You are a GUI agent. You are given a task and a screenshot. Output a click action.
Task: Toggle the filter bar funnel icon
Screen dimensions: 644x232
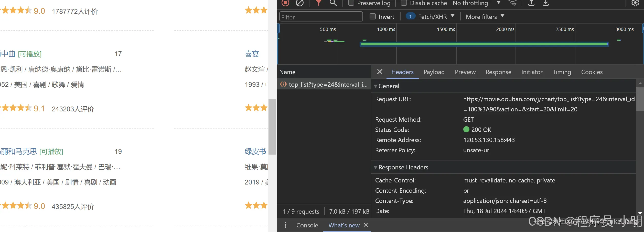coord(318,3)
